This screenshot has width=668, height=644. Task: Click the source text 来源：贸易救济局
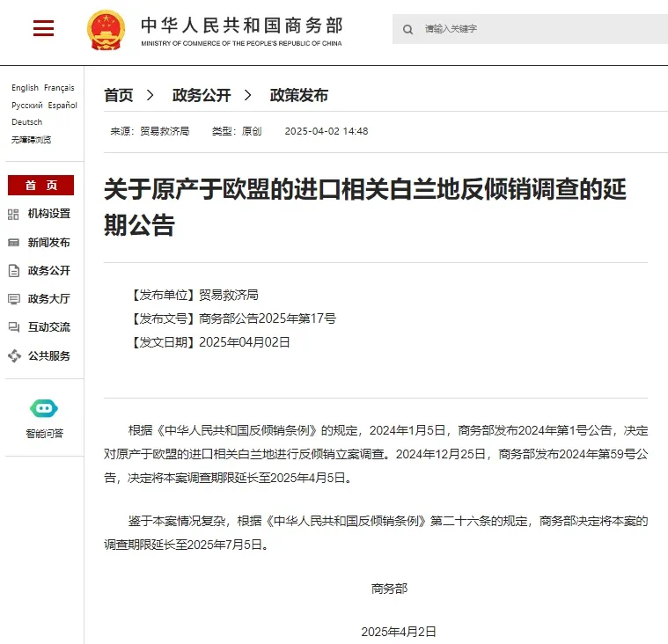pyautogui.click(x=150, y=131)
